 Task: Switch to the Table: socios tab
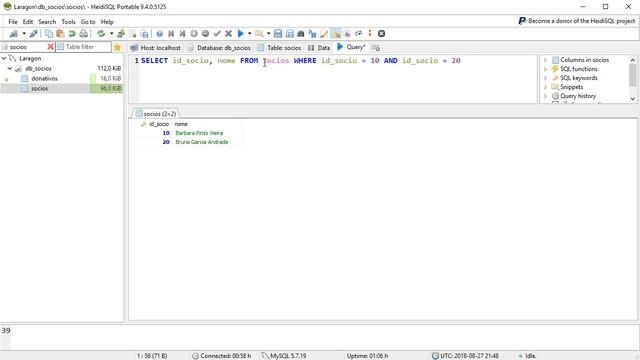279,48
